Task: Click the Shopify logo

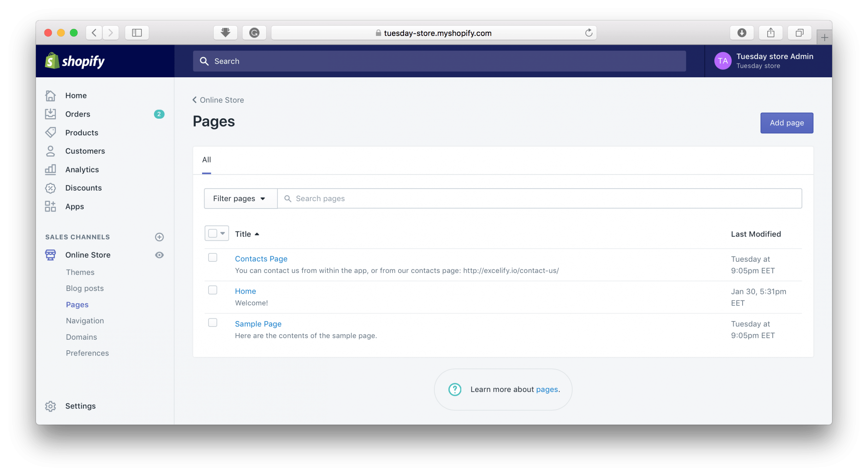Action: tap(75, 61)
